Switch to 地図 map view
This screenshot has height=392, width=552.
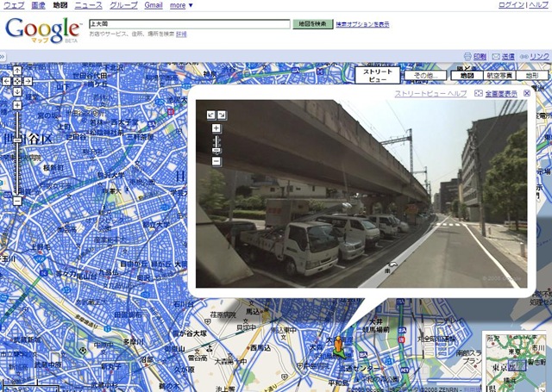point(467,75)
